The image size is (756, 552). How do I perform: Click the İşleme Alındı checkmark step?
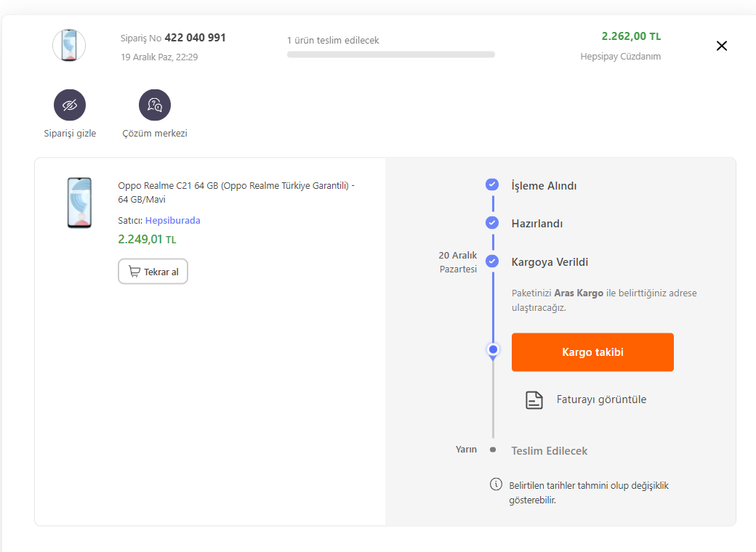(492, 185)
